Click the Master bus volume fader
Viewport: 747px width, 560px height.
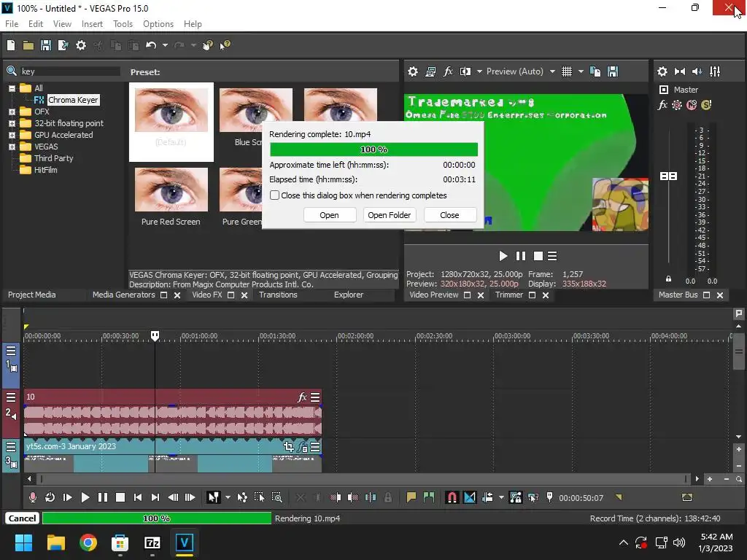(668, 176)
